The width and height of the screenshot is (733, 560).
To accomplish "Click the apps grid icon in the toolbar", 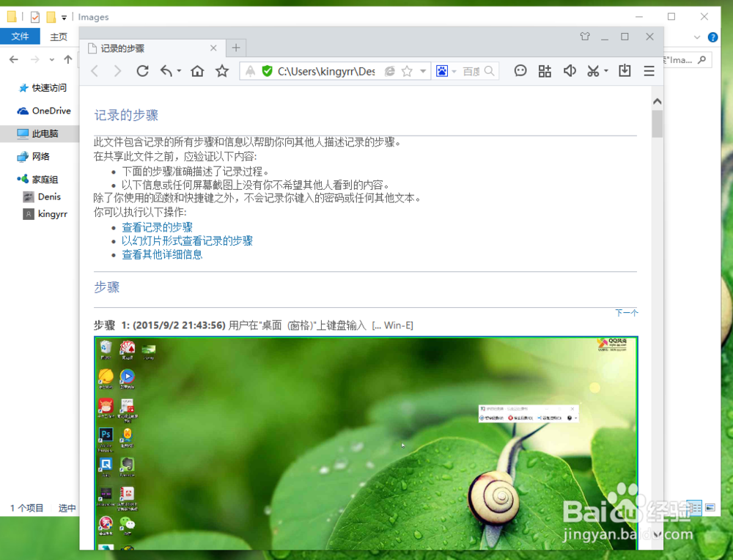I will pyautogui.click(x=545, y=71).
